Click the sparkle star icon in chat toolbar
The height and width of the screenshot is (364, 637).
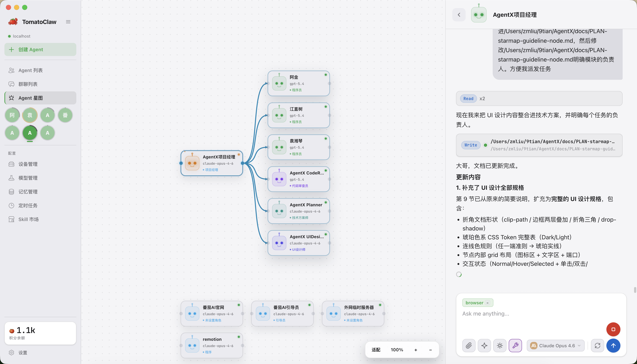484,346
